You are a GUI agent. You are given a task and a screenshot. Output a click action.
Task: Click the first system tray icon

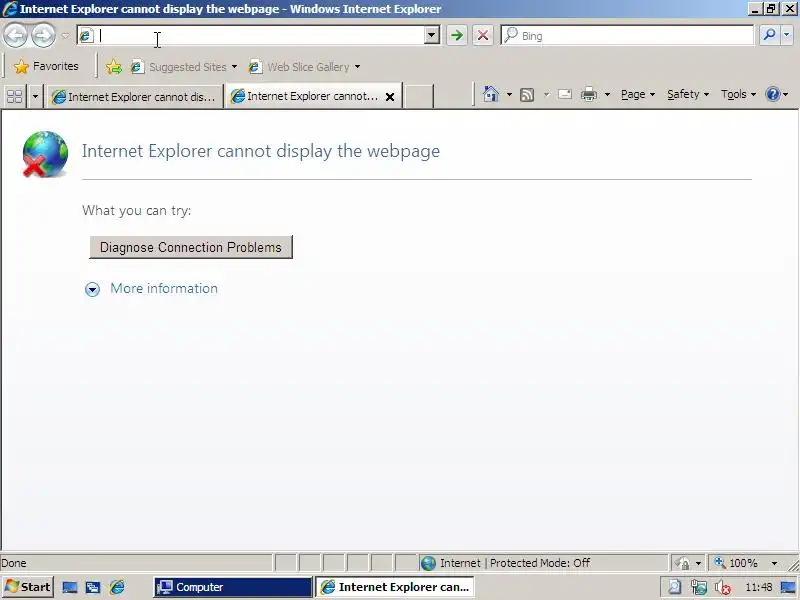[674, 588]
